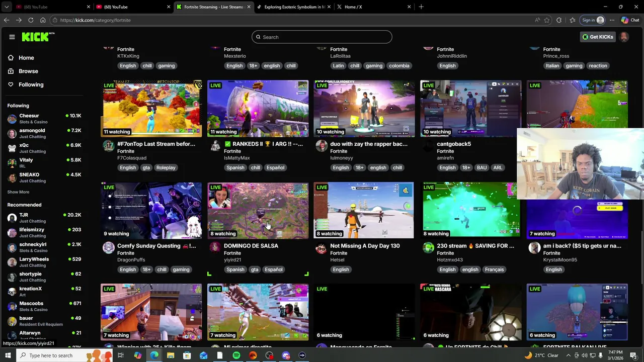Screen dimensions: 644x362
Task: Open xQc channel in Following list
Action: [44, 148]
